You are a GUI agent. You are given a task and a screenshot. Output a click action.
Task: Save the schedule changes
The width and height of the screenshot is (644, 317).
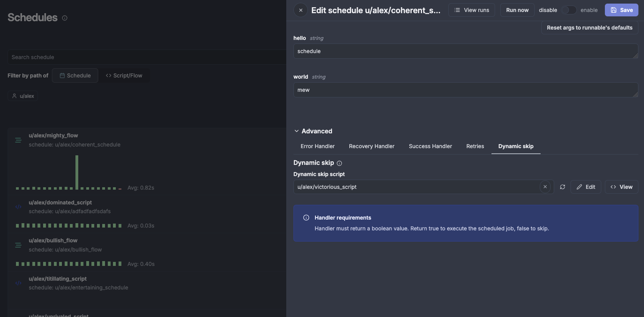pyautogui.click(x=621, y=10)
